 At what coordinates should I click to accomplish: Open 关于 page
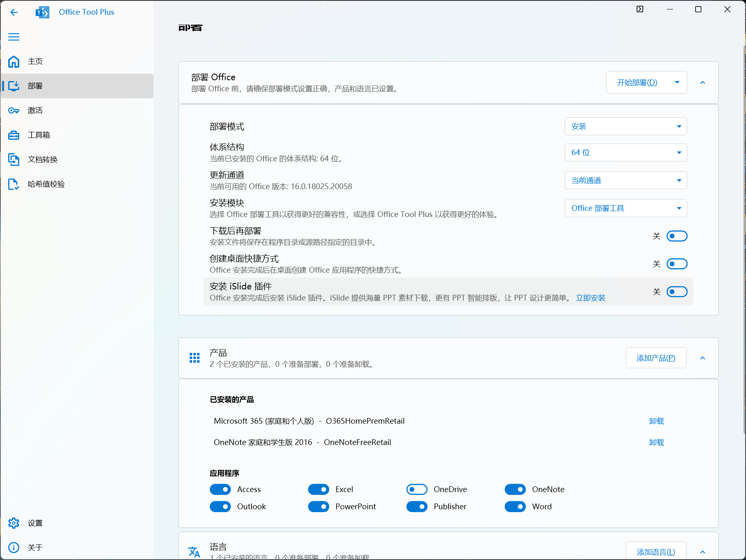pyautogui.click(x=77, y=548)
